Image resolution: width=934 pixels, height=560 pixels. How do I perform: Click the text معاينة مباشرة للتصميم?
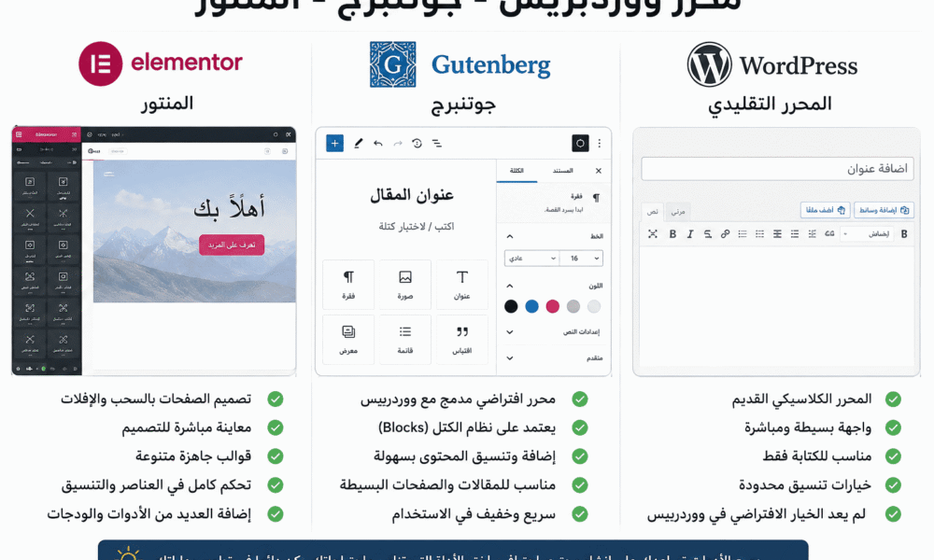click(187, 427)
